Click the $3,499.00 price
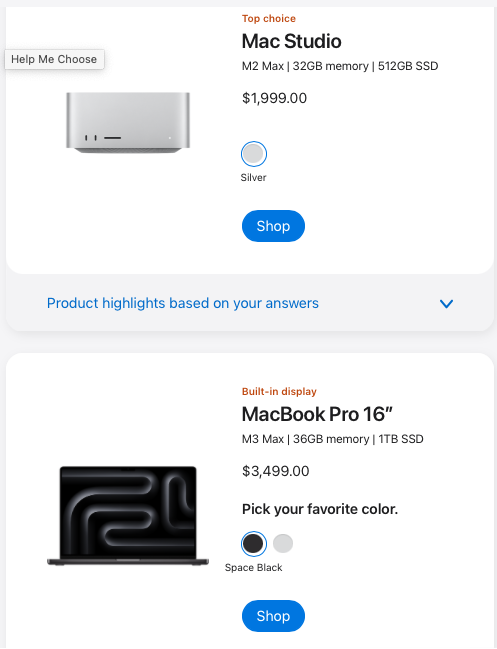 coord(276,471)
